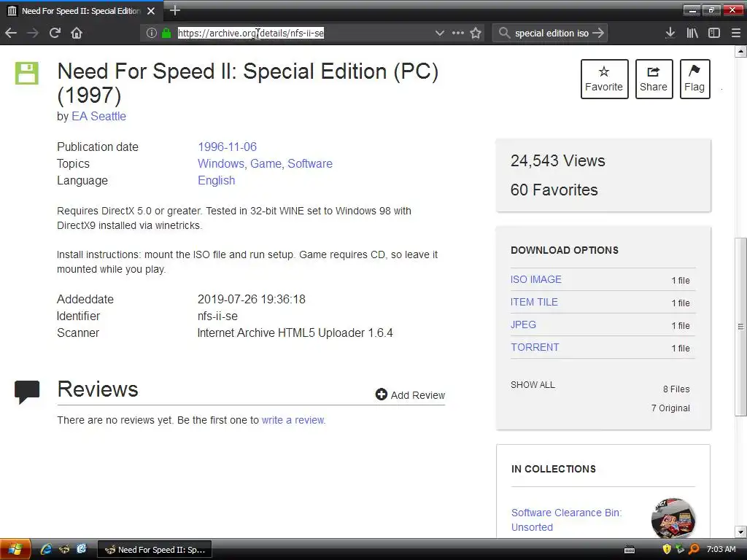
Task: Open the Windows topic link
Action: (220, 163)
